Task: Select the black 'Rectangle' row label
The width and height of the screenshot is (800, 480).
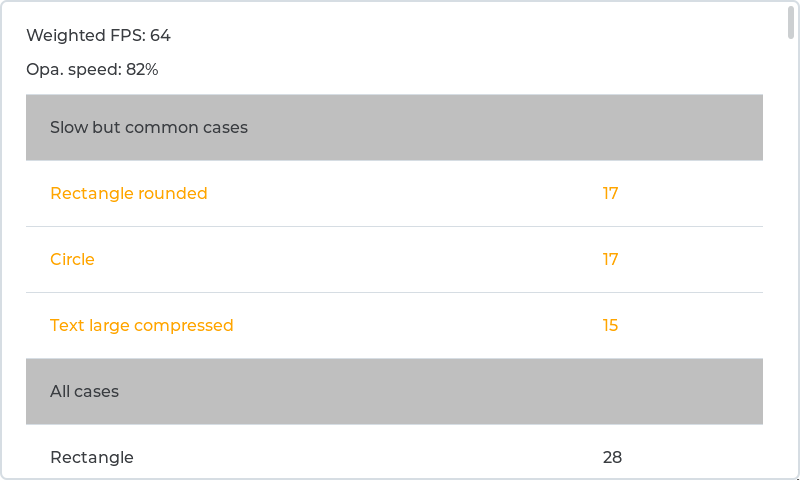Action: click(92, 458)
